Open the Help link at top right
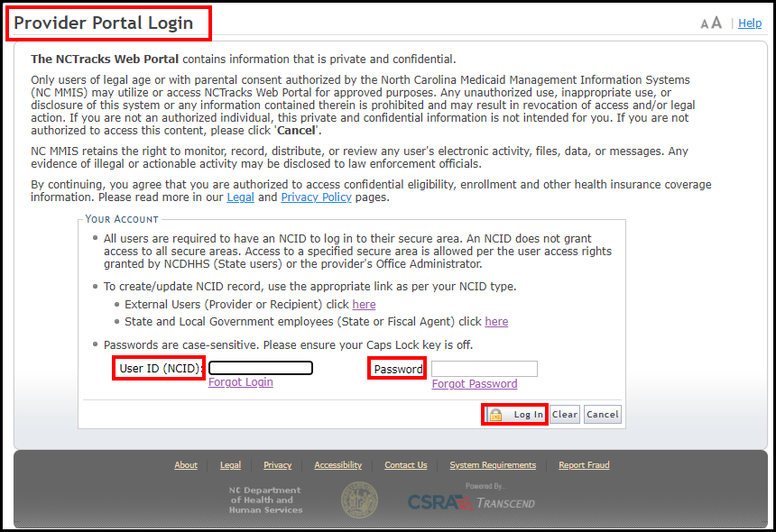The height and width of the screenshot is (532, 776). click(750, 23)
